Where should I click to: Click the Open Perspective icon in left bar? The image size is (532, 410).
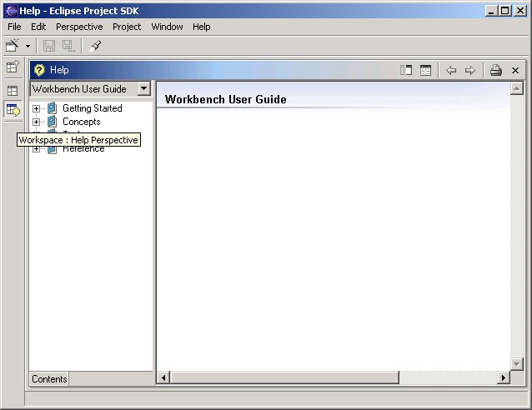(13, 67)
